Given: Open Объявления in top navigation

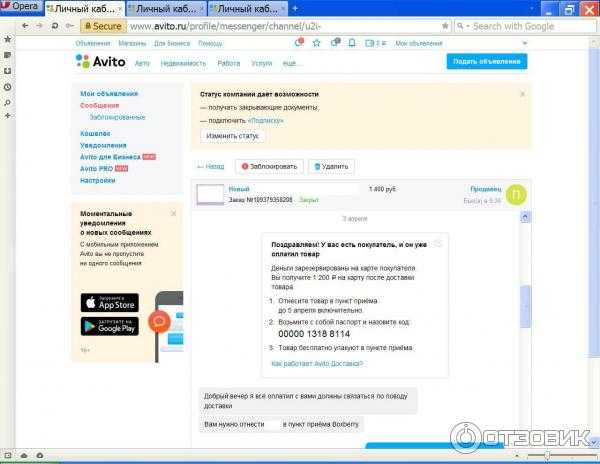Looking at the screenshot, I should [x=93, y=44].
